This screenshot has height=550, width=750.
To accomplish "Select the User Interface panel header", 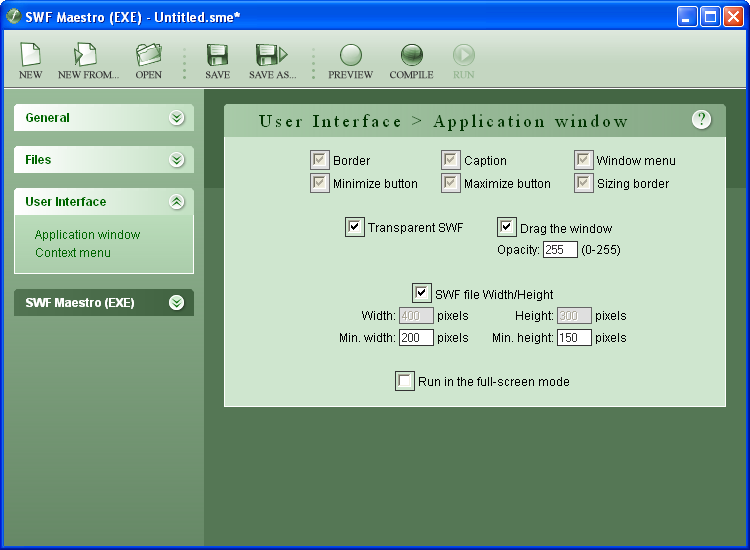I will [104, 202].
